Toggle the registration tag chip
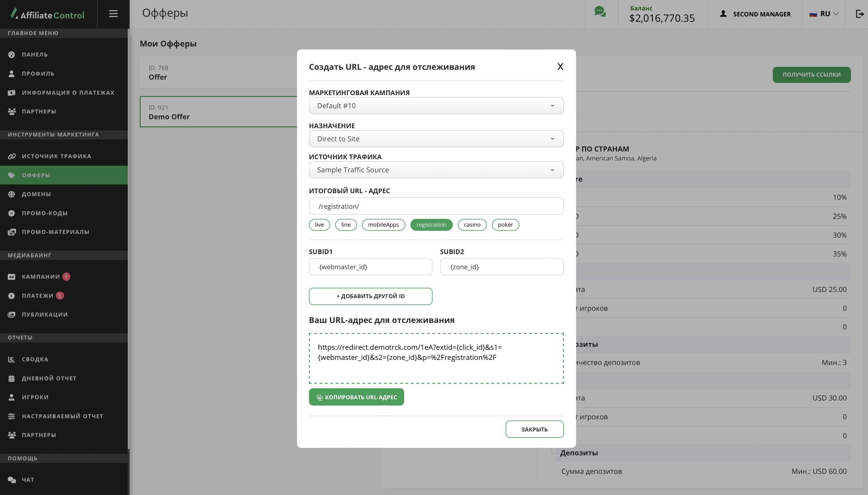The image size is (868, 495). click(x=431, y=225)
